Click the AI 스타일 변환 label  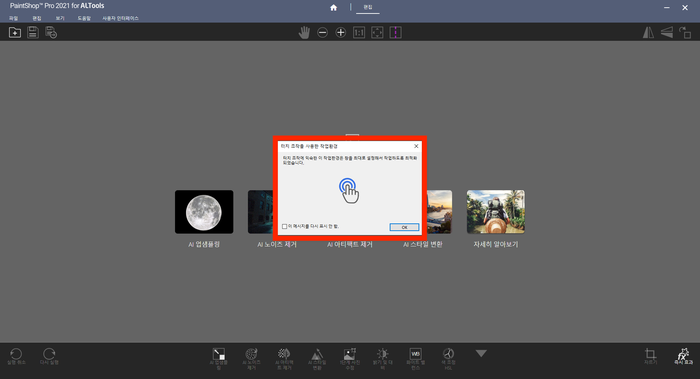click(x=423, y=245)
